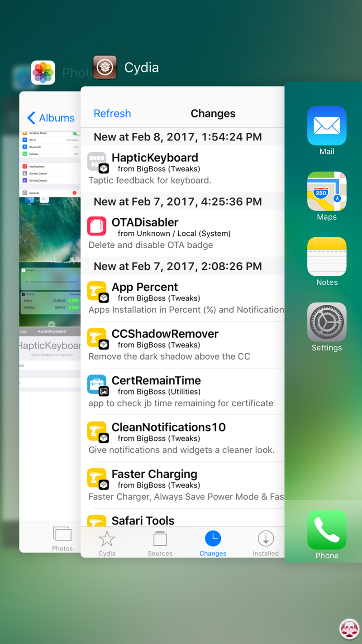Tap Refresh in the Cydia Changes header
This screenshot has height=644, width=362.
pos(112,114)
